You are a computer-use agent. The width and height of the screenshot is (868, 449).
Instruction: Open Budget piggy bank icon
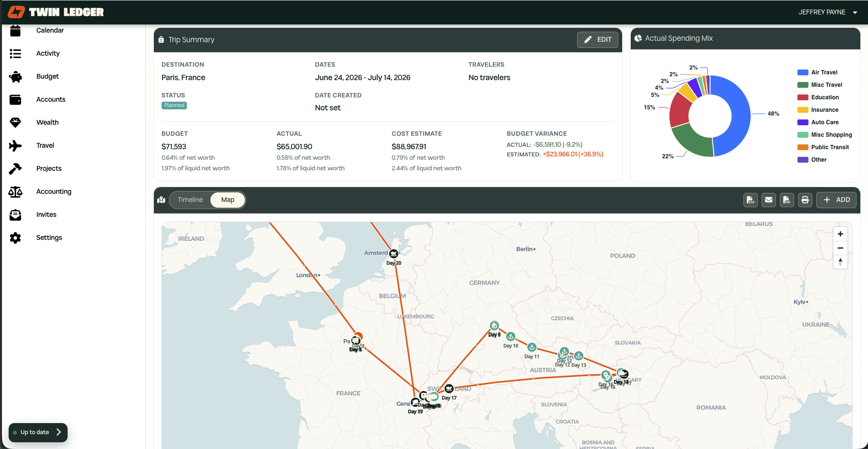point(15,77)
